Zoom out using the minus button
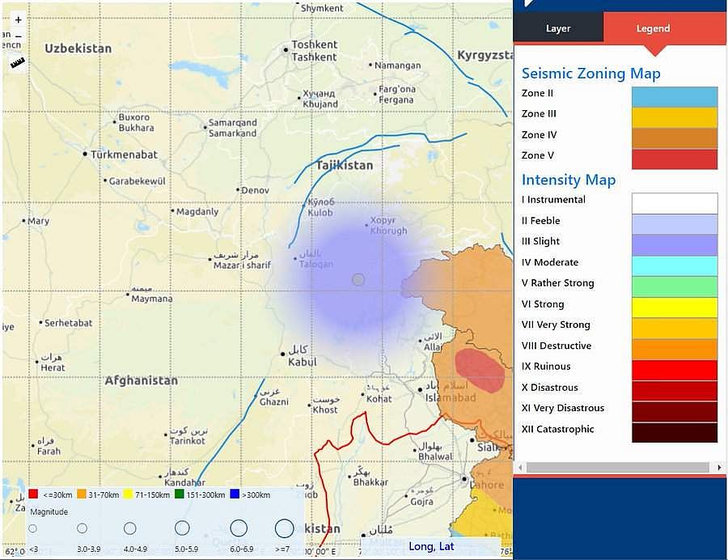The width and height of the screenshot is (728, 560). (19, 37)
